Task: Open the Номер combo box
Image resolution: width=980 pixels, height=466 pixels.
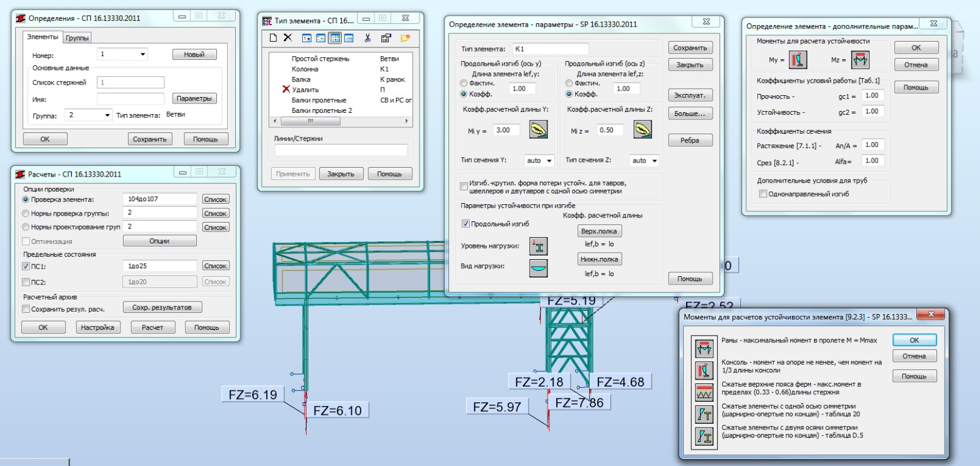Action: point(143,54)
